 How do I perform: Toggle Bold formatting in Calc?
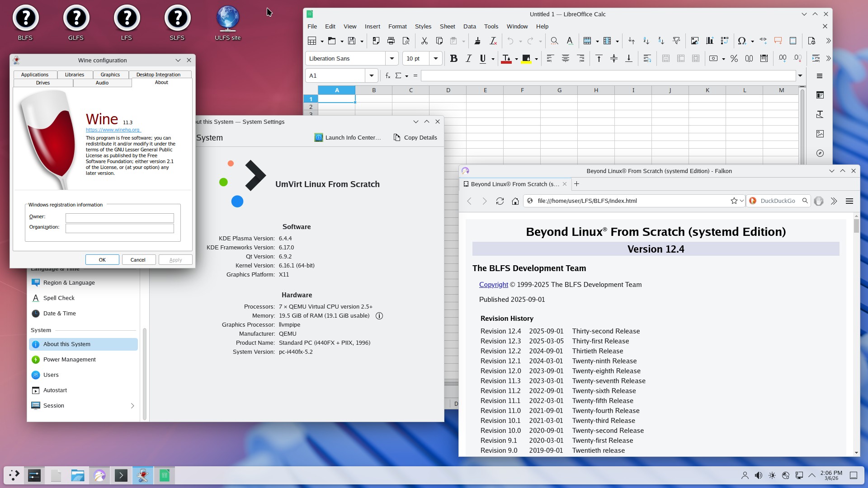click(453, 58)
